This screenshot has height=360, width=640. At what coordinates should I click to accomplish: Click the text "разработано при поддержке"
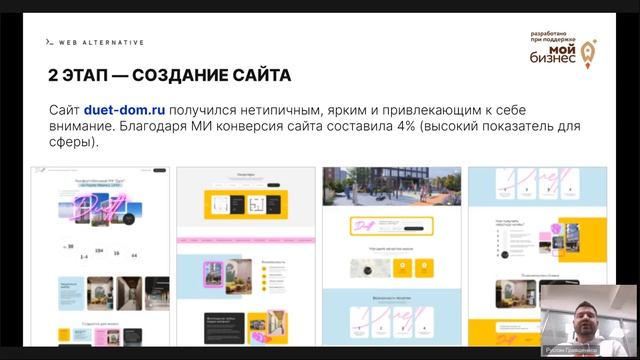point(553,37)
